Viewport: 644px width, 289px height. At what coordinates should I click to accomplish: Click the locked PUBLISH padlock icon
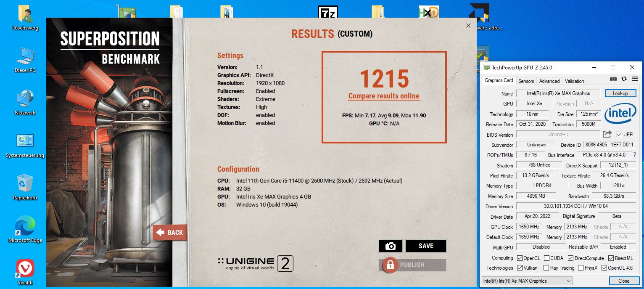point(390,265)
